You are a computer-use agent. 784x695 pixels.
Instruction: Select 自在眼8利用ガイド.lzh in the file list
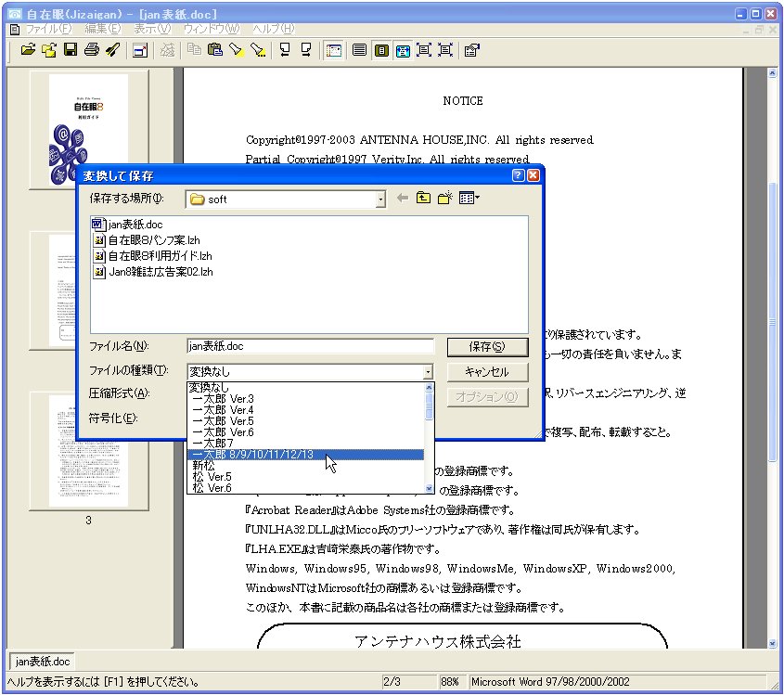pos(152,256)
